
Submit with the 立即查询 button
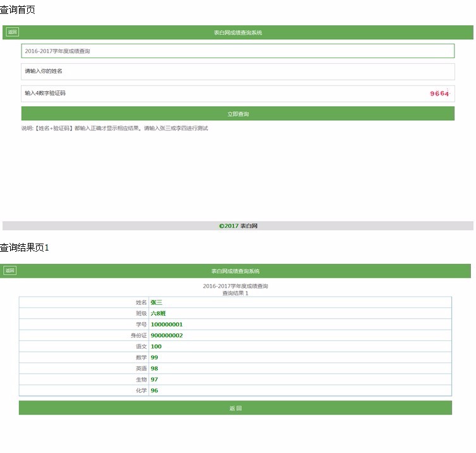[238, 114]
